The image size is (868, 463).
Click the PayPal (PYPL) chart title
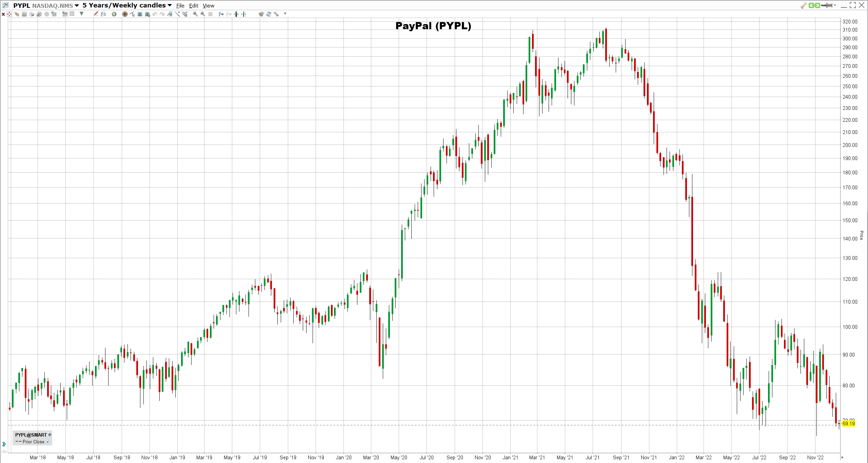coord(433,26)
